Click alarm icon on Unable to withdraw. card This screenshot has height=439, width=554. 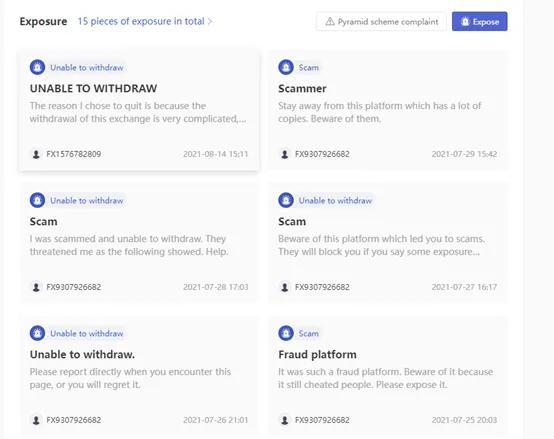[x=37, y=333]
